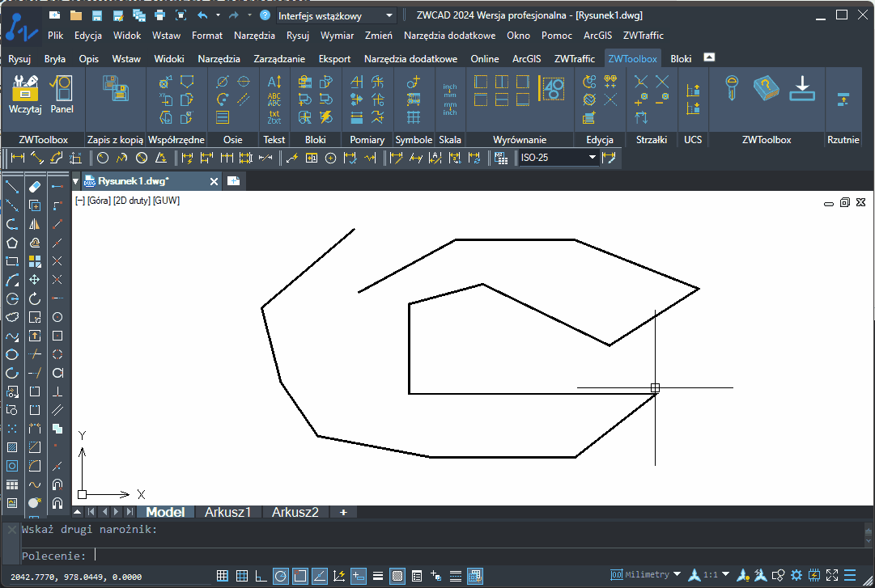The width and height of the screenshot is (875, 588).
Task: Click the command history scrollbar
Action: 868,535
